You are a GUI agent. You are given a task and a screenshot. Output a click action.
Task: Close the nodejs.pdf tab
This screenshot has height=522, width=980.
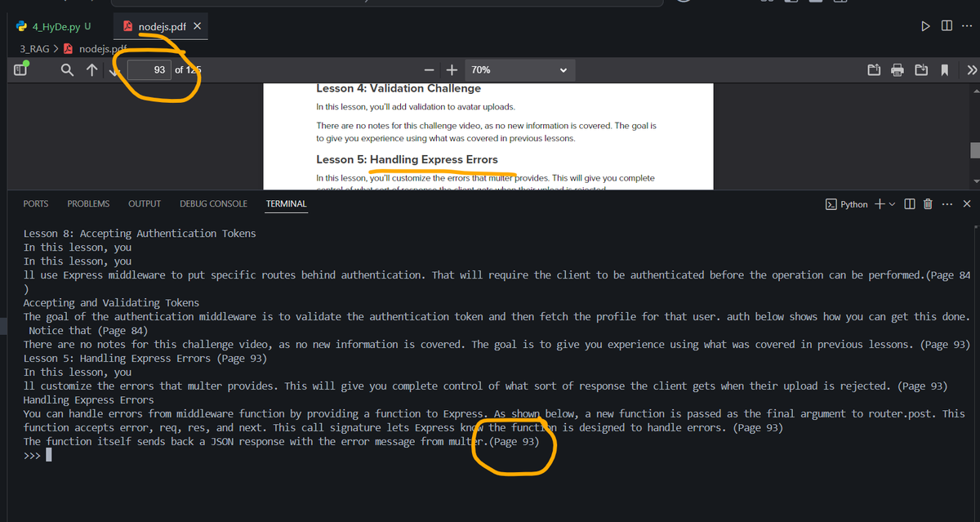(198, 27)
